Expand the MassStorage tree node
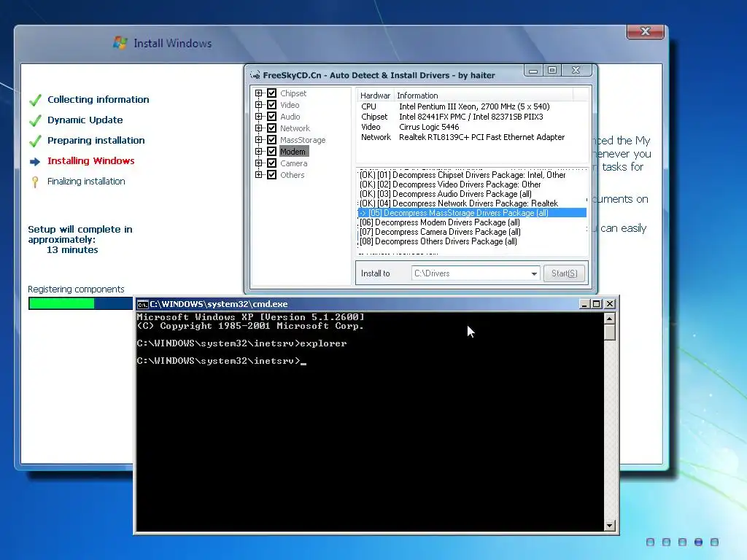This screenshot has width=747, height=560. tap(259, 139)
